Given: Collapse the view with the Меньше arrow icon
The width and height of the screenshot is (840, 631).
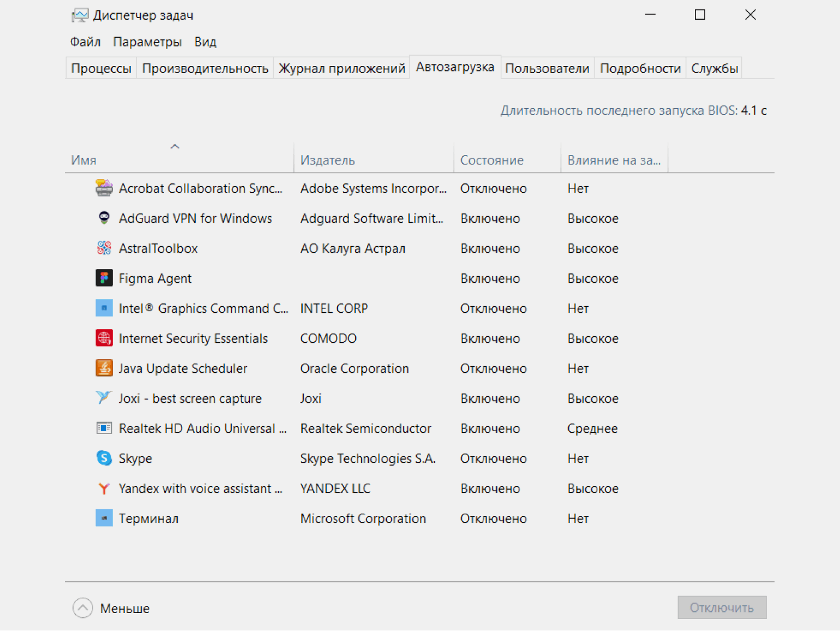Looking at the screenshot, I should [x=83, y=608].
